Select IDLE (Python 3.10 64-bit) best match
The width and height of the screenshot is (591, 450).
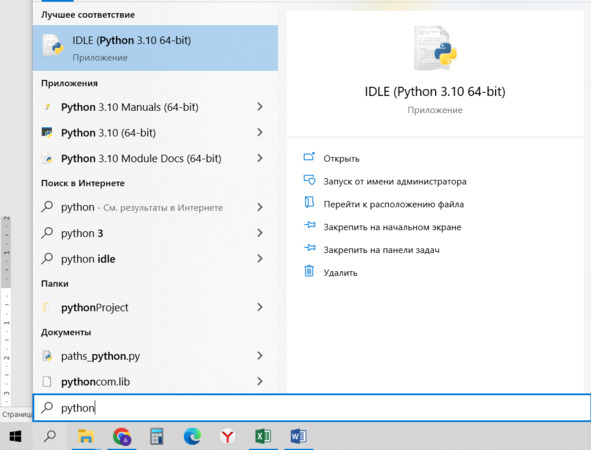pyautogui.click(x=155, y=48)
